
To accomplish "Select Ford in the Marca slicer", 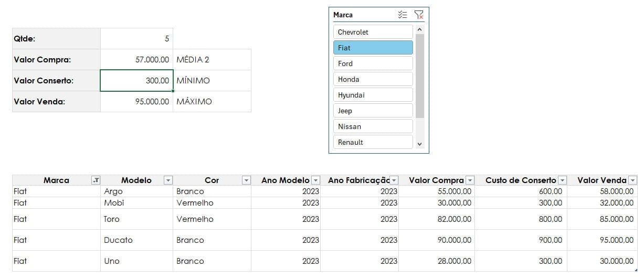I will tap(373, 63).
